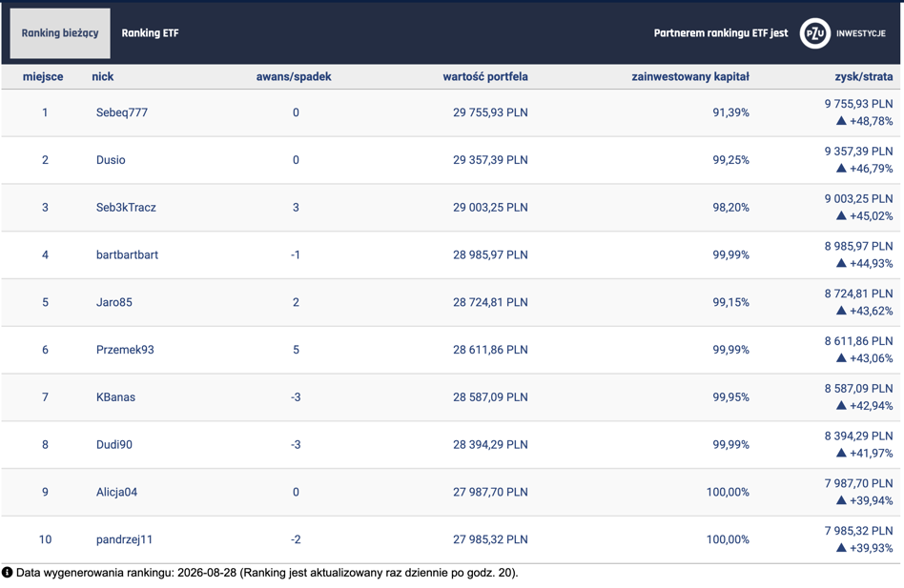Viewport: 904px width, 588px height.
Task: Sort by the zysk/strata column header
Action: (x=864, y=76)
